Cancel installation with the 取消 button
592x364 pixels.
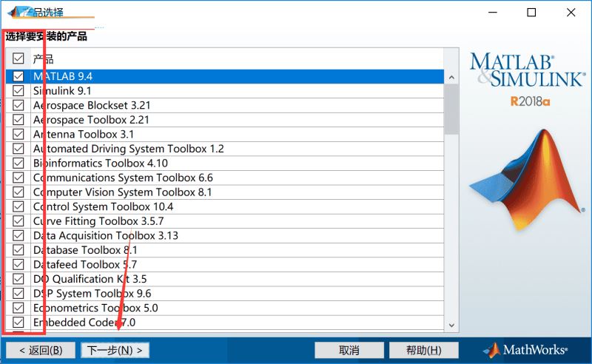tap(349, 351)
